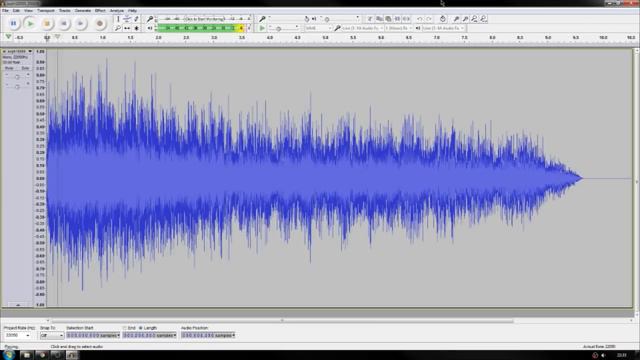The width and height of the screenshot is (640, 360).
Task: Click the Trim audio icon
Action: (397, 19)
